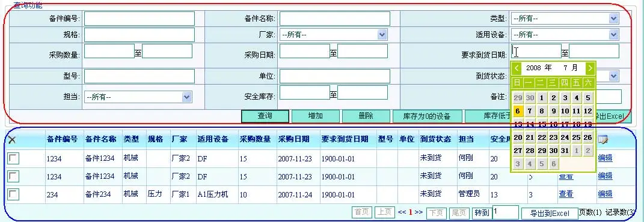Focus the 型号 input field
This screenshot has width=644, height=222.
140,76
